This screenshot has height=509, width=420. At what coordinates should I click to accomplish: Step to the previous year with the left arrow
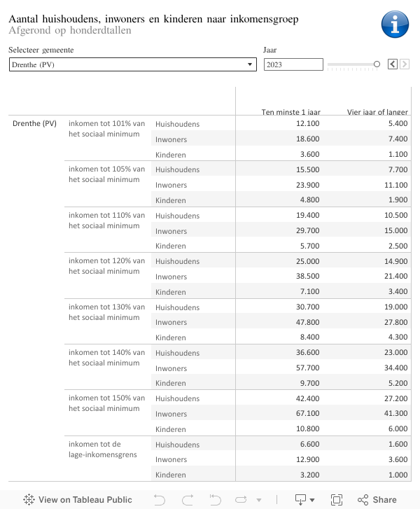click(x=393, y=64)
